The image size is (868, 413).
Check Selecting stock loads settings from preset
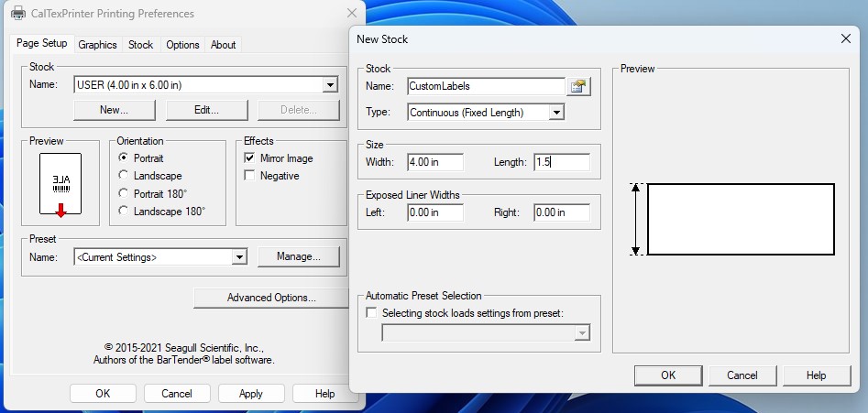[x=371, y=313]
